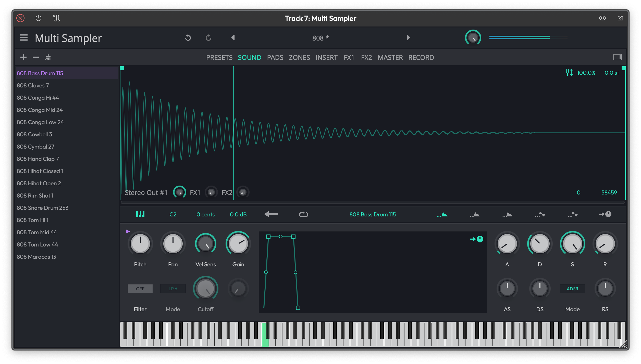The width and height of the screenshot is (641, 364).
Task: Click the undo arrow icon
Action: [188, 38]
